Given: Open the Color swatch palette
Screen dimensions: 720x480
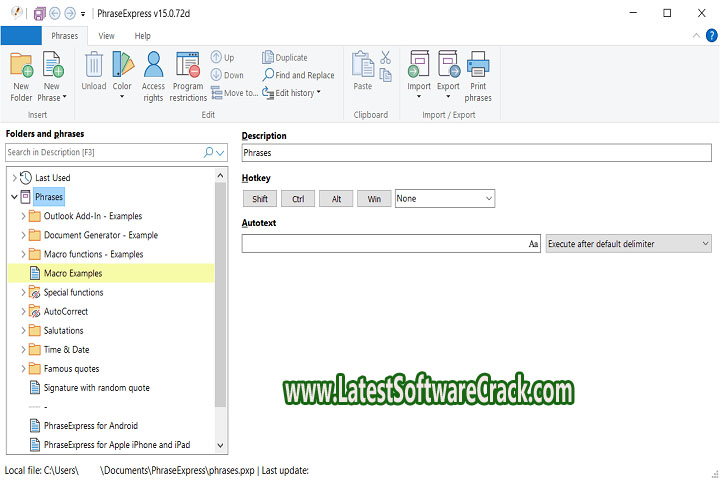Looking at the screenshot, I should click(x=122, y=66).
